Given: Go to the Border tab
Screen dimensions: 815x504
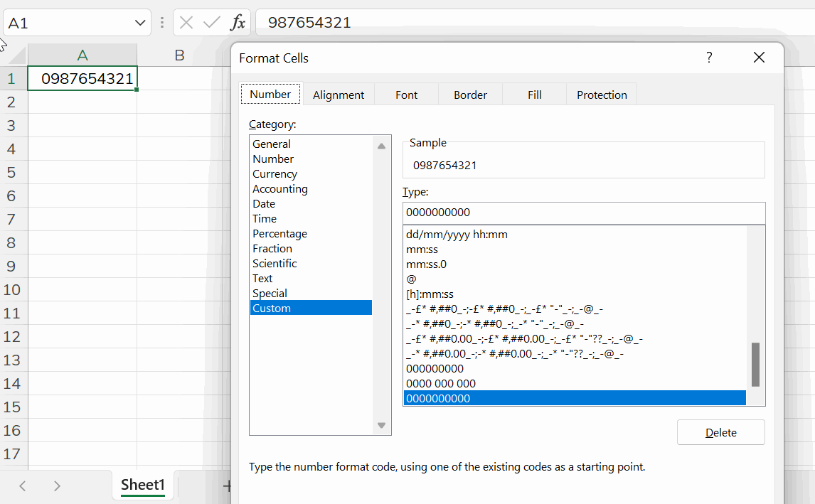Looking at the screenshot, I should point(470,95).
